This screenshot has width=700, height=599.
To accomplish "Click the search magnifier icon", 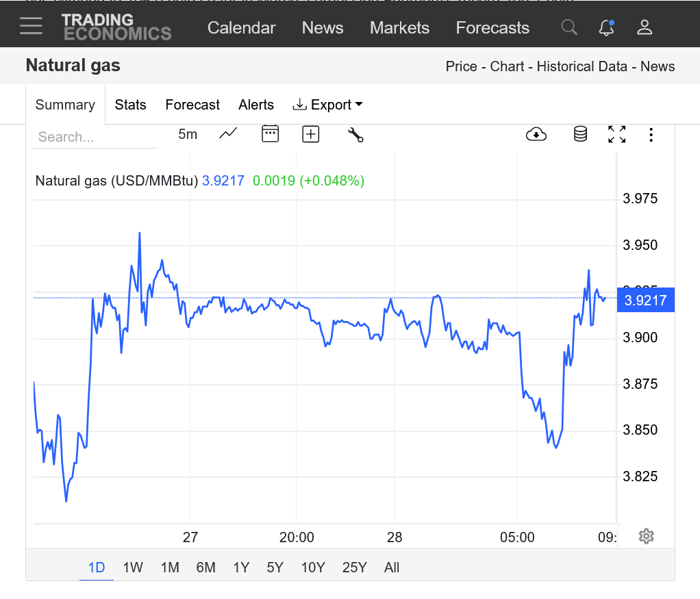I will [x=568, y=27].
